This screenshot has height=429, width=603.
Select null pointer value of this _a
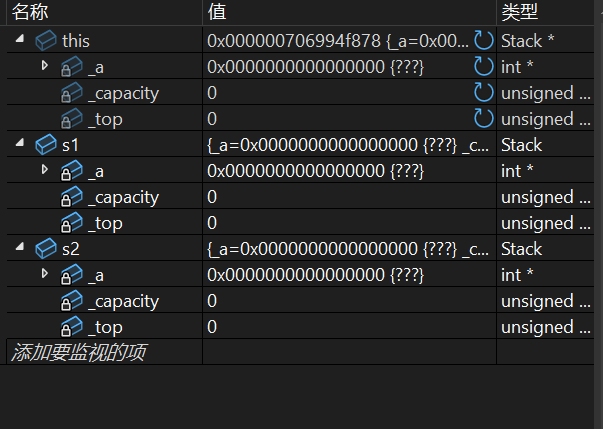point(315,67)
